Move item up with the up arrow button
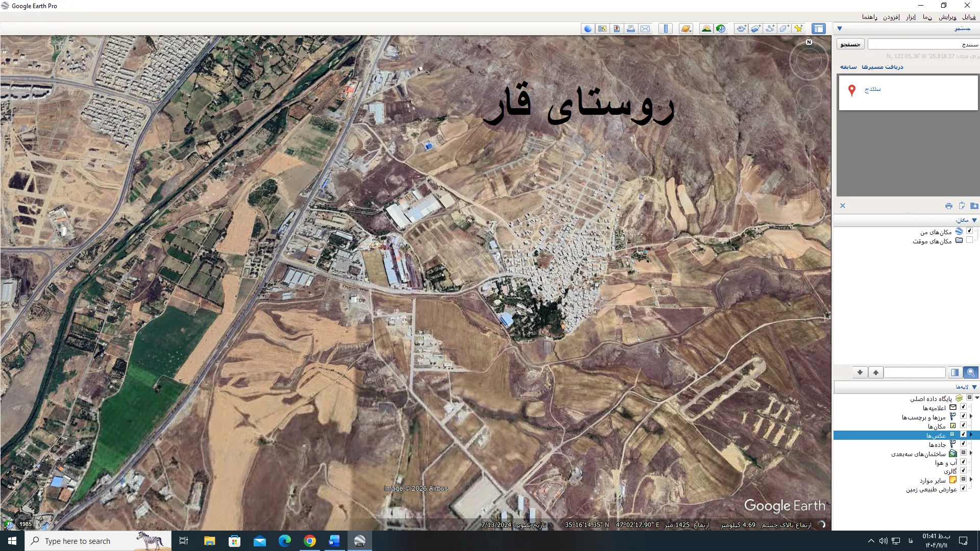Viewport: 980px width, 551px height. tap(876, 372)
